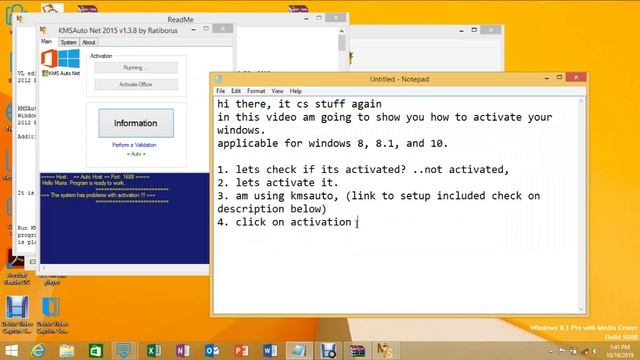Click the Activate Office button
Image resolution: width=640 pixels, height=360 pixels.
(136, 84)
